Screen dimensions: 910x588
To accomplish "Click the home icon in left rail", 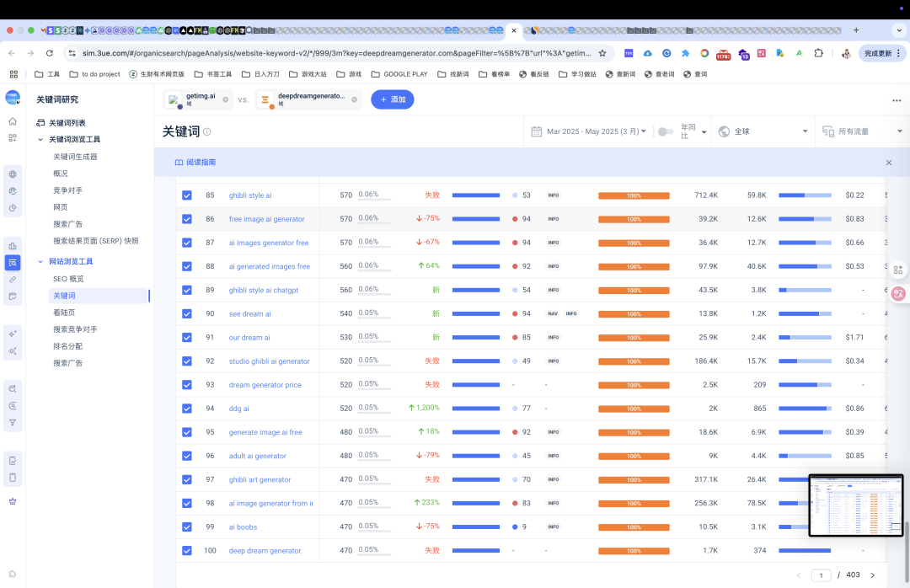I will pyautogui.click(x=13, y=121).
